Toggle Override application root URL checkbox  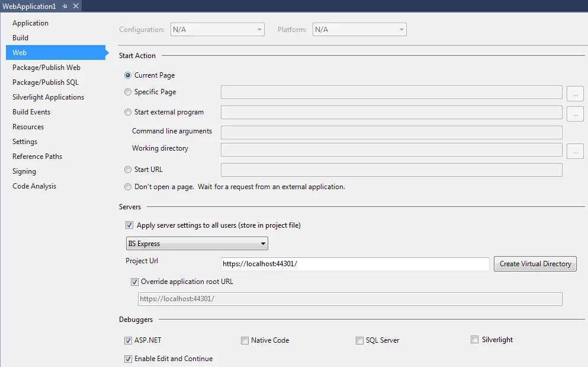[134, 282]
